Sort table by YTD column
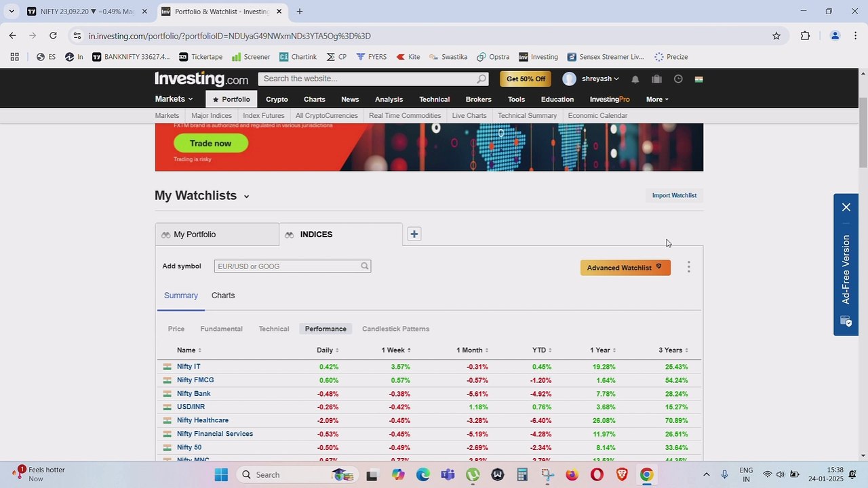This screenshot has height=488, width=868. [x=542, y=350]
